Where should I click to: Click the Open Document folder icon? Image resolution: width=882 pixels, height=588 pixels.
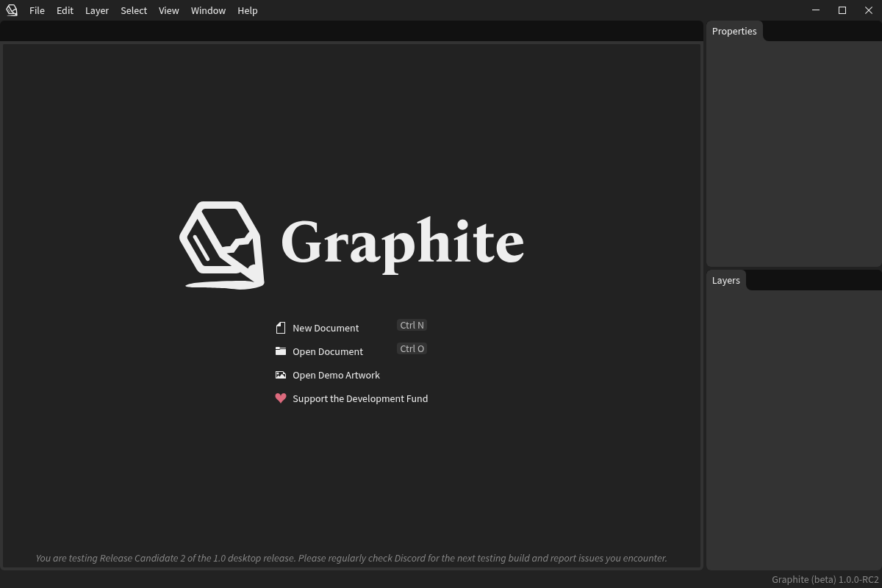pyautogui.click(x=281, y=351)
